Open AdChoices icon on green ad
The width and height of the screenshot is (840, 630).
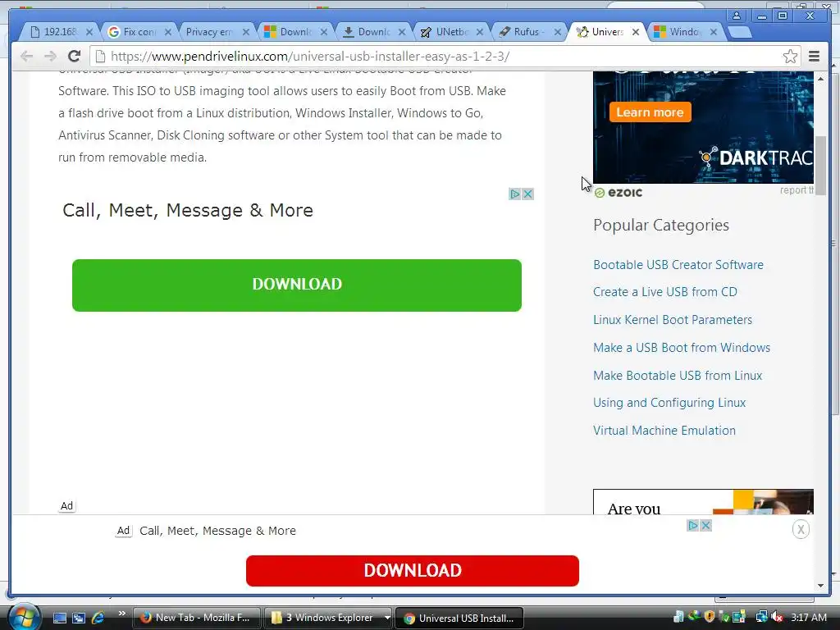[x=515, y=194]
